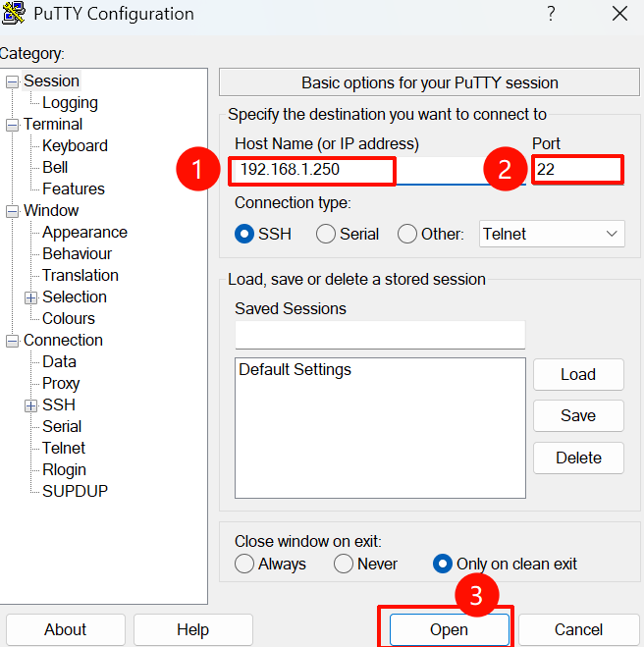The image size is (644, 647).
Task: Click the question mark help icon in title bar
Action: [x=551, y=14]
